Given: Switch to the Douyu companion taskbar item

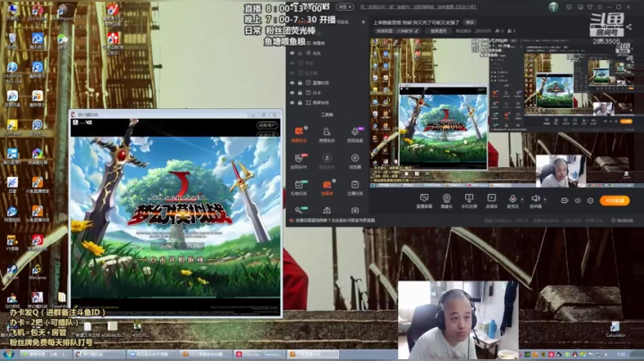Looking at the screenshot, I should pyautogui.click(x=312, y=354).
